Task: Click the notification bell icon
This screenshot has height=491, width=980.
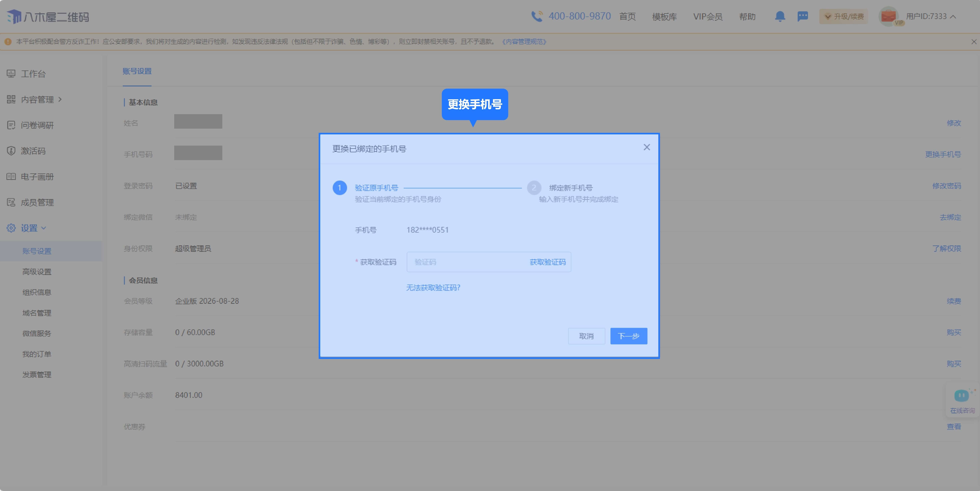Action: tap(780, 16)
